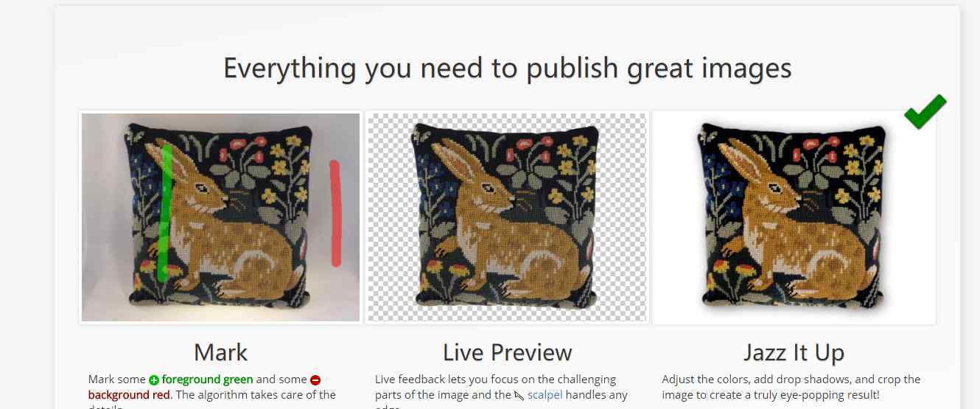Click the red minus background icon
The image size is (980, 409).
(x=315, y=380)
